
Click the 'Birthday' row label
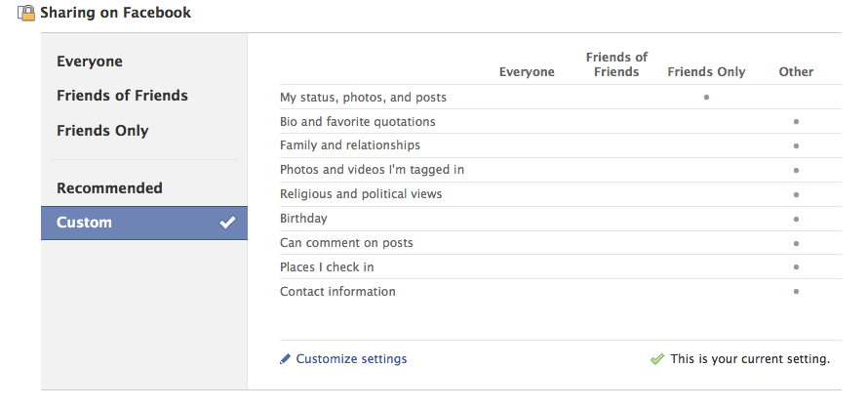click(x=303, y=219)
